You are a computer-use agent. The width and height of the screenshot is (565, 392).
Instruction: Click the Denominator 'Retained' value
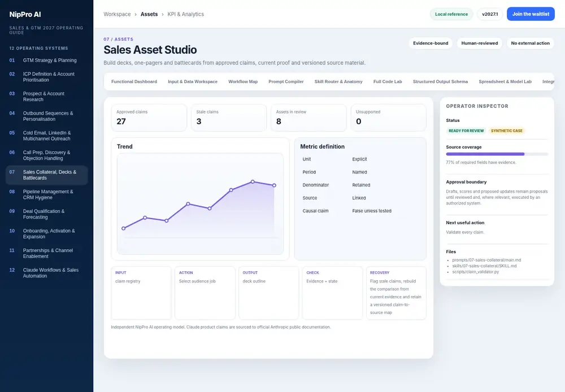coord(361,185)
